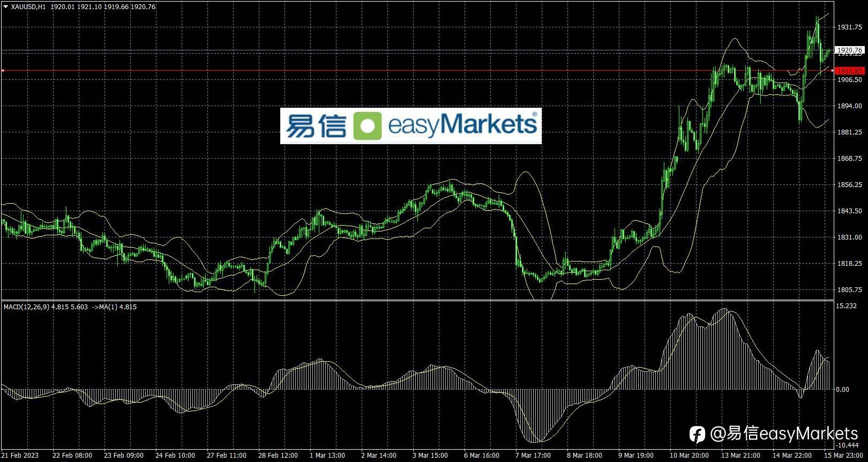Click the 1881.25 price axis label
The width and height of the screenshot is (868, 462).
tap(850, 132)
